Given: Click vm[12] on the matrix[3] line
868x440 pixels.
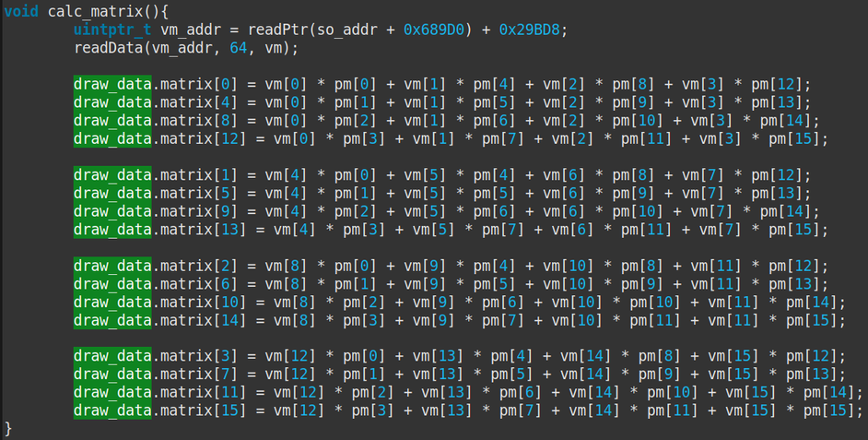Looking at the screenshot, I should click(290, 356).
